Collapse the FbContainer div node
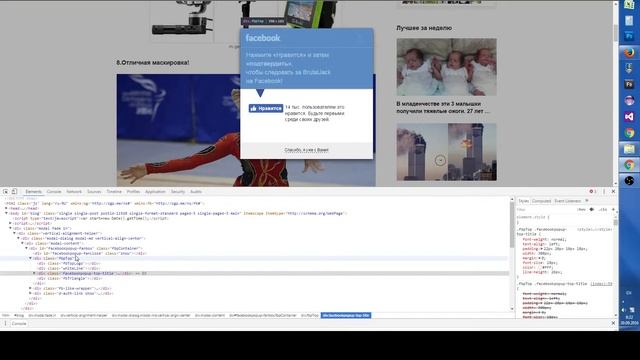 tap(27, 248)
